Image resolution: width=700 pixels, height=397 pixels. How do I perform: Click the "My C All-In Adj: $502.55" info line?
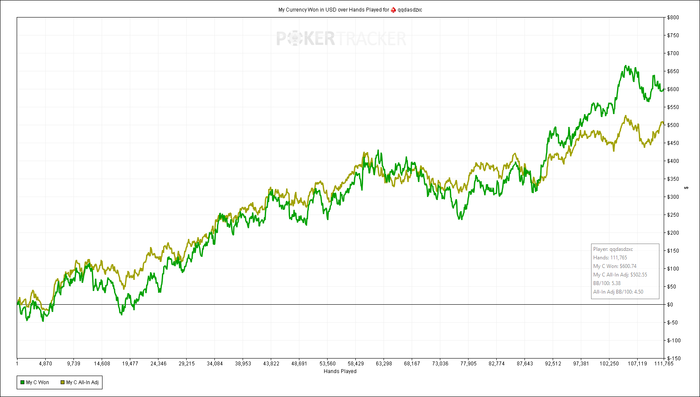(x=620, y=275)
